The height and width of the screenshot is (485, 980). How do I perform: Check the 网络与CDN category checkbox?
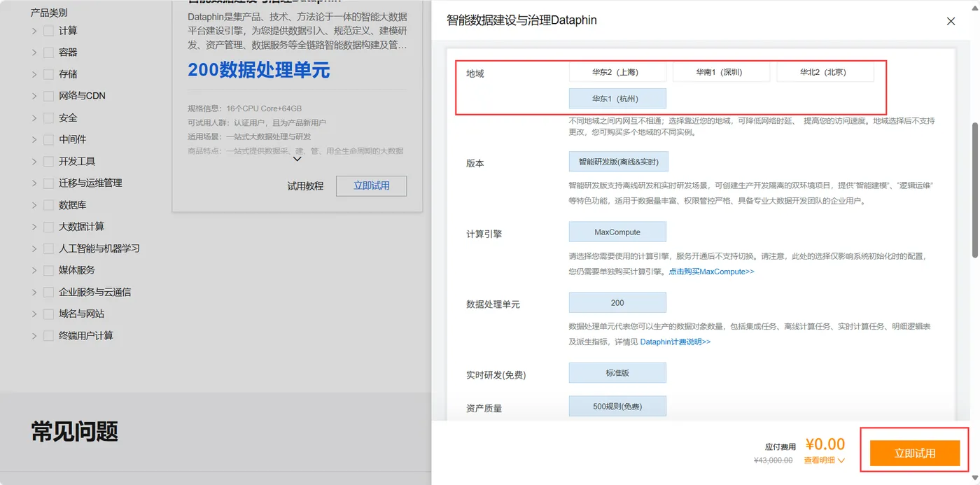pyautogui.click(x=48, y=96)
